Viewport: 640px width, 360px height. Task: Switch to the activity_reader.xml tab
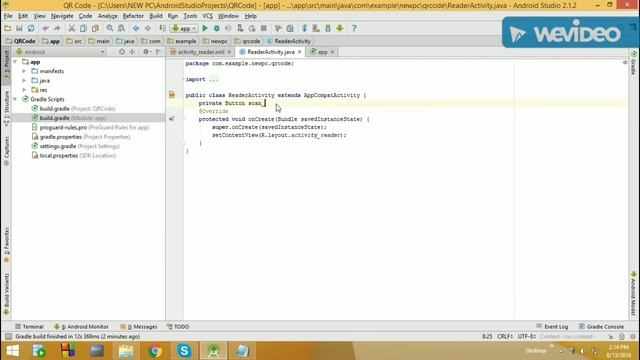coord(201,52)
